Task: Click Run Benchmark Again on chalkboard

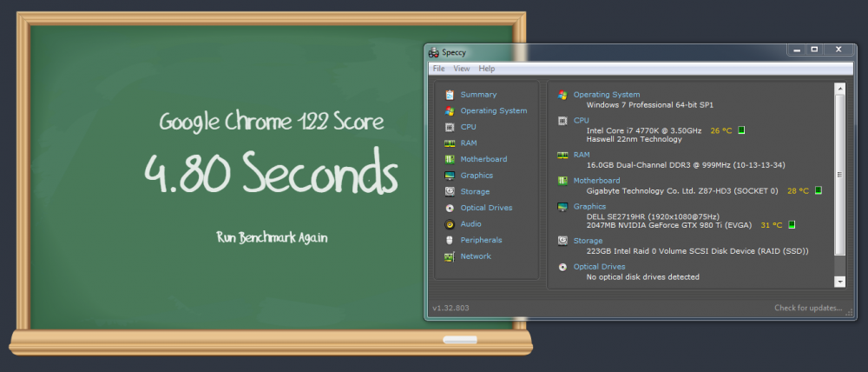Action: [x=273, y=236]
